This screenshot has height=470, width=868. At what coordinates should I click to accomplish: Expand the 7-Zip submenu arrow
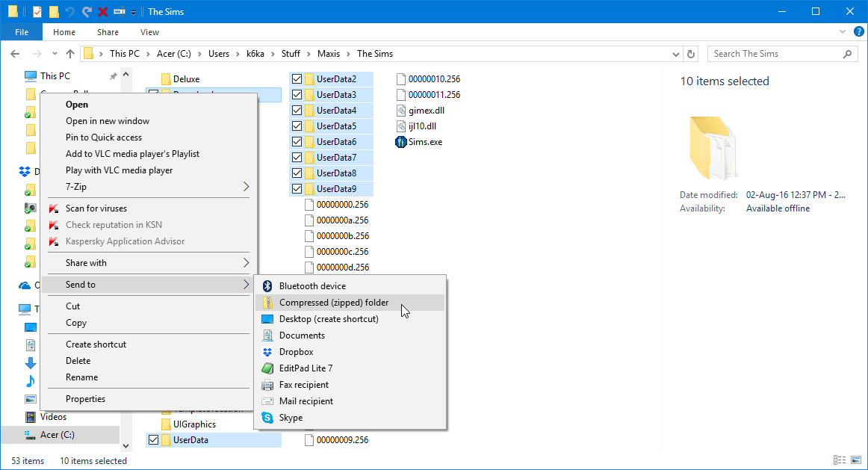coord(246,187)
